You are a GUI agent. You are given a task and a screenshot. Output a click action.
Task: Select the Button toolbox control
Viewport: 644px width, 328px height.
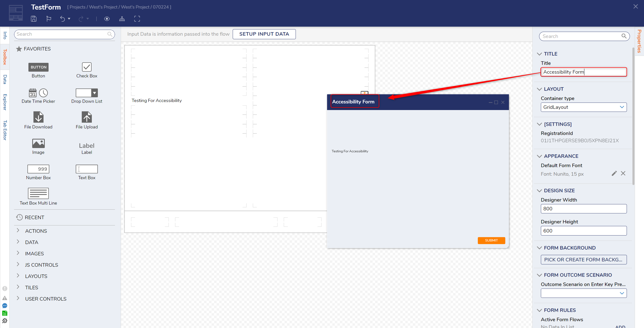tap(38, 70)
